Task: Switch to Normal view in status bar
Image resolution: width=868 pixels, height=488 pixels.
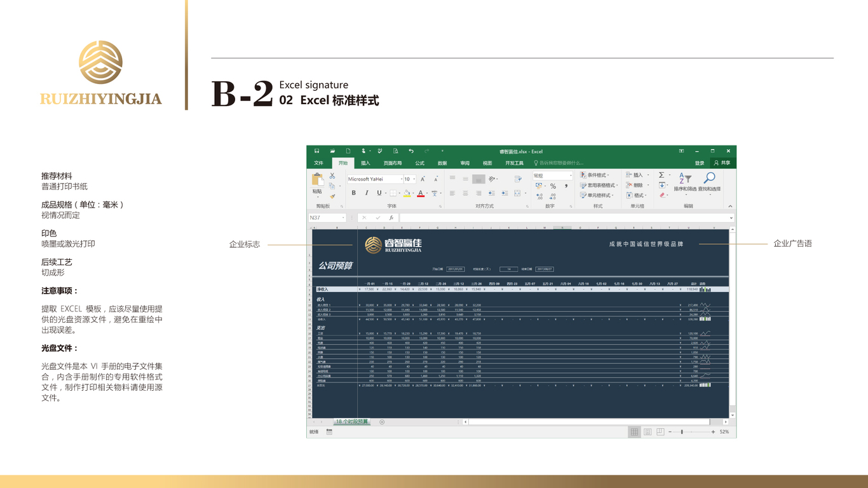Action: tap(634, 432)
